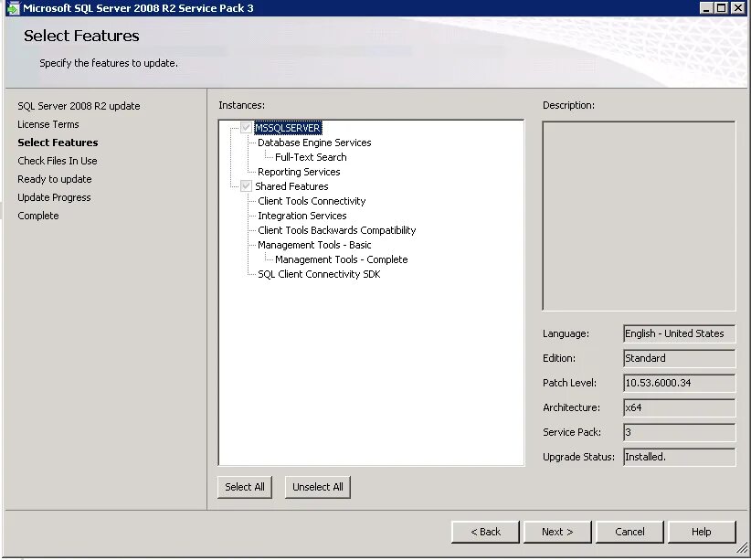The image size is (751, 560).
Task: Click inside the empty Description box
Action: tap(639, 216)
